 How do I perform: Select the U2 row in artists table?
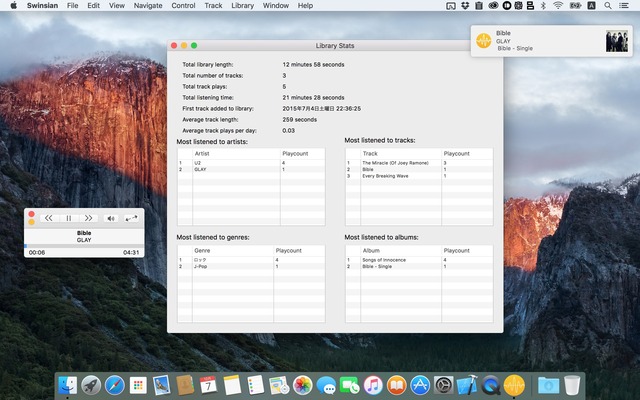click(x=251, y=163)
